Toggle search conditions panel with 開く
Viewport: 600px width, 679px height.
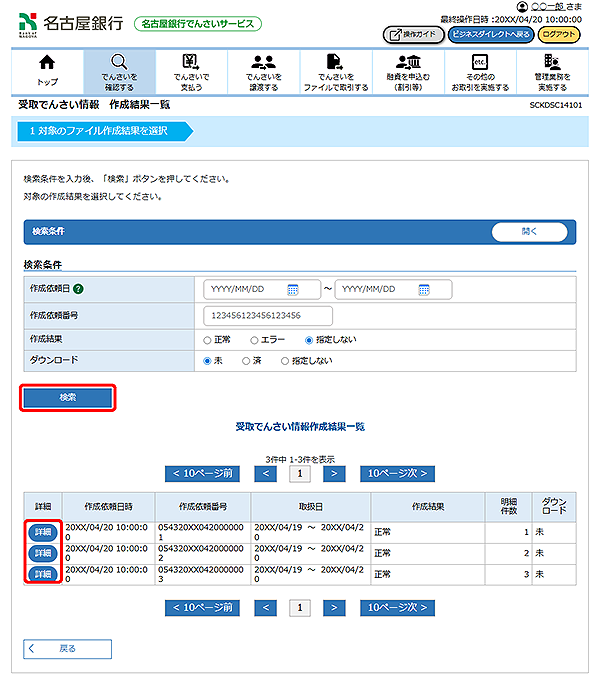(529, 232)
